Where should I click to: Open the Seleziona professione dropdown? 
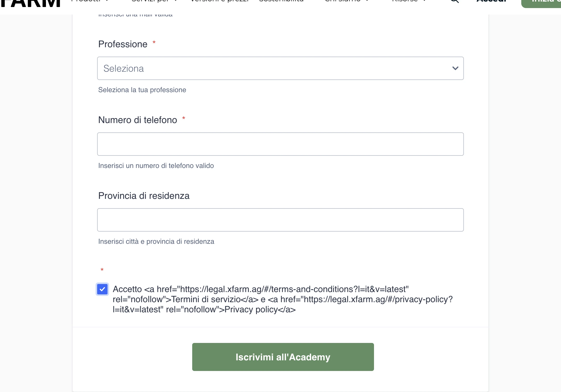coord(280,68)
